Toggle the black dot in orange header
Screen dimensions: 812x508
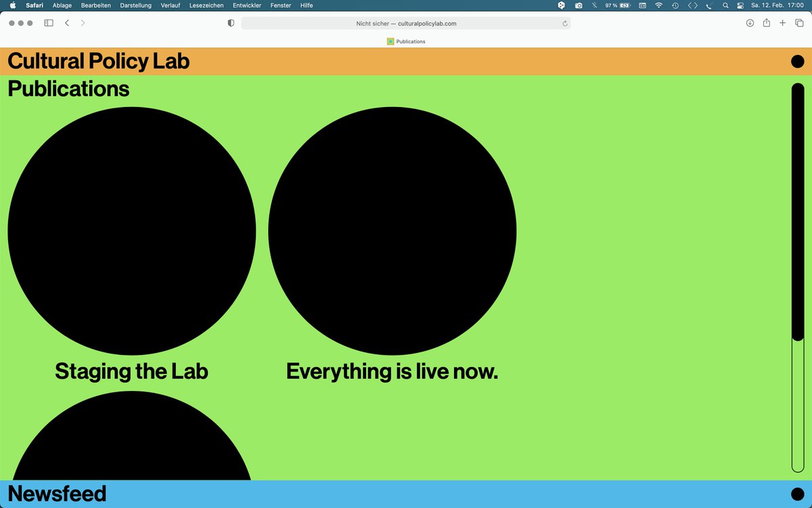click(798, 62)
